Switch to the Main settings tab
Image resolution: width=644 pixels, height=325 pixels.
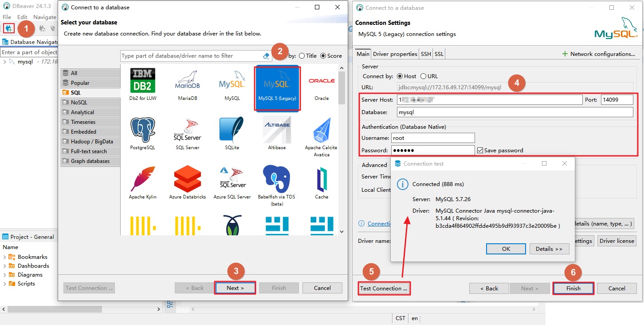[363, 54]
